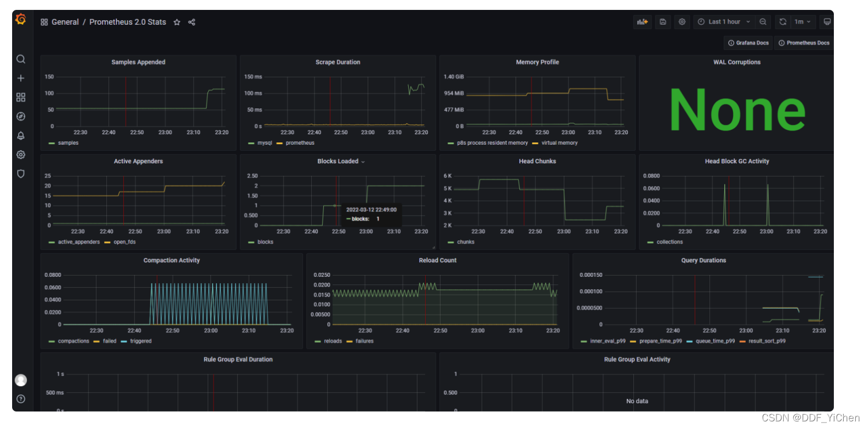Open the Head Block GC Activity title menu

736,161
